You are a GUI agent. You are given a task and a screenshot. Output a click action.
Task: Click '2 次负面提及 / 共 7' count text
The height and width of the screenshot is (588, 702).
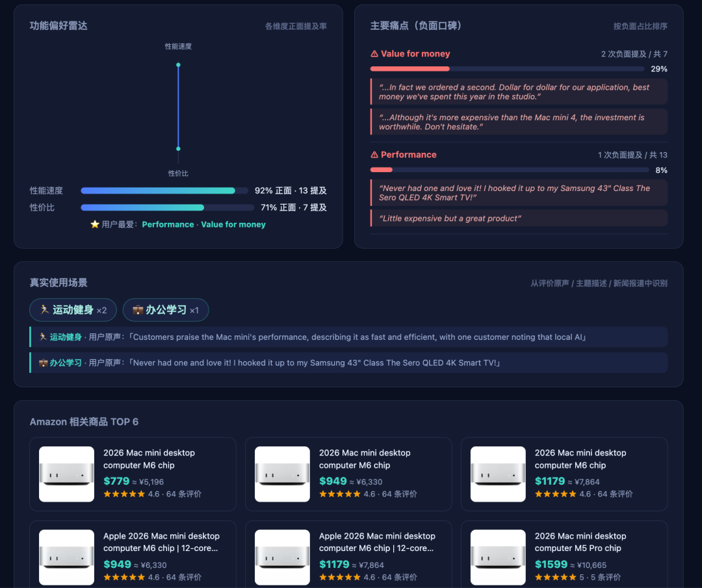(634, 54)
